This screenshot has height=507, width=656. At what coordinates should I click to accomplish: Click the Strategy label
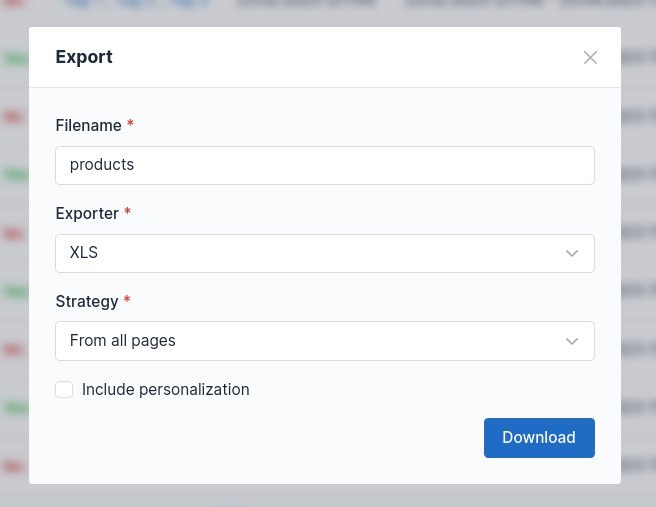point(87,302)
